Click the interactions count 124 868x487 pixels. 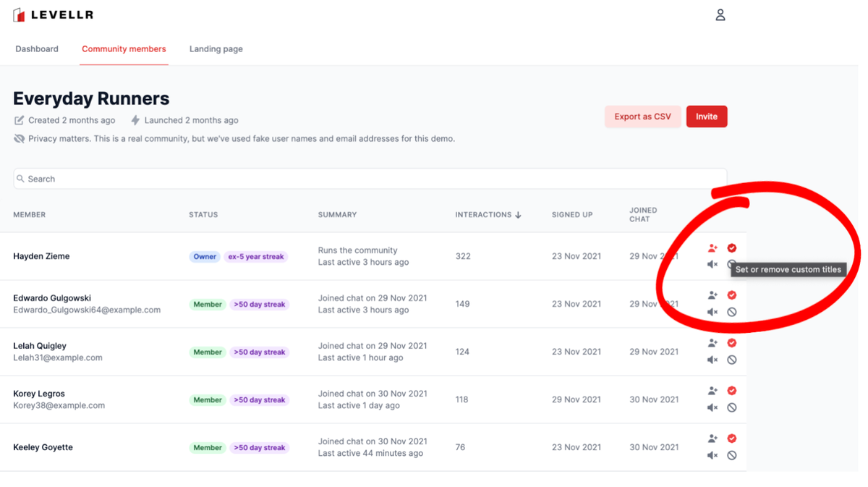coord(463,352)
